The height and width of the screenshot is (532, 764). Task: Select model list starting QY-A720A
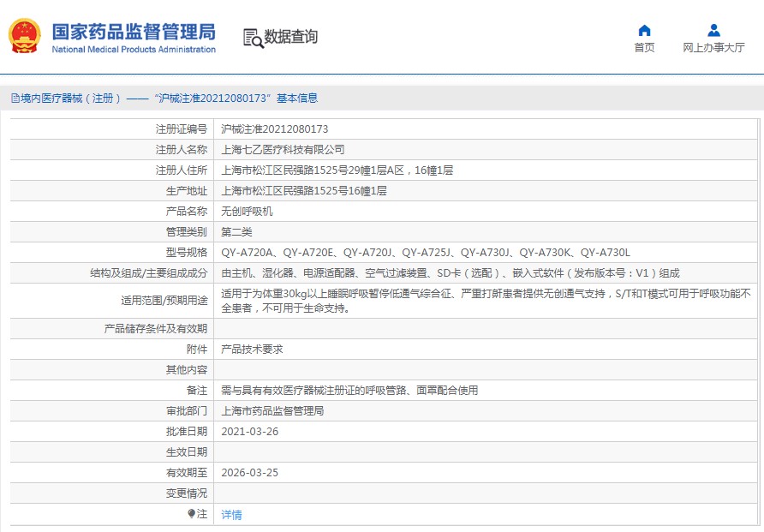tap(426, 253)
